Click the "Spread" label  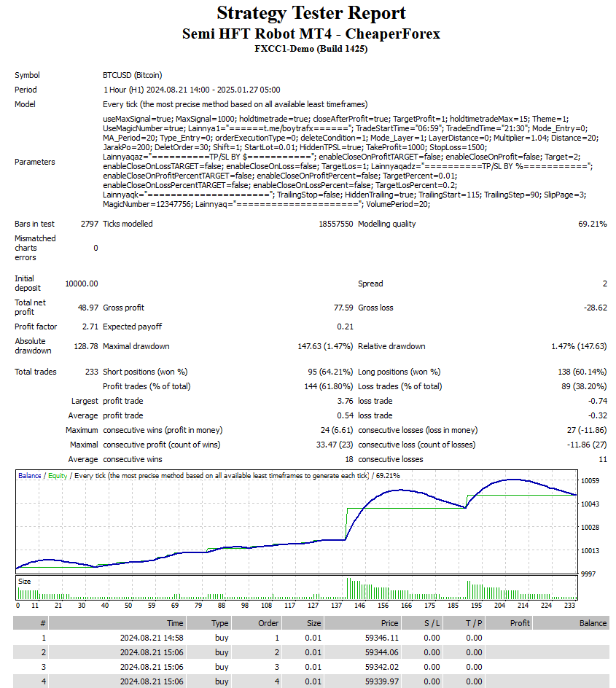pyautogui.click(x=370, y=284)
